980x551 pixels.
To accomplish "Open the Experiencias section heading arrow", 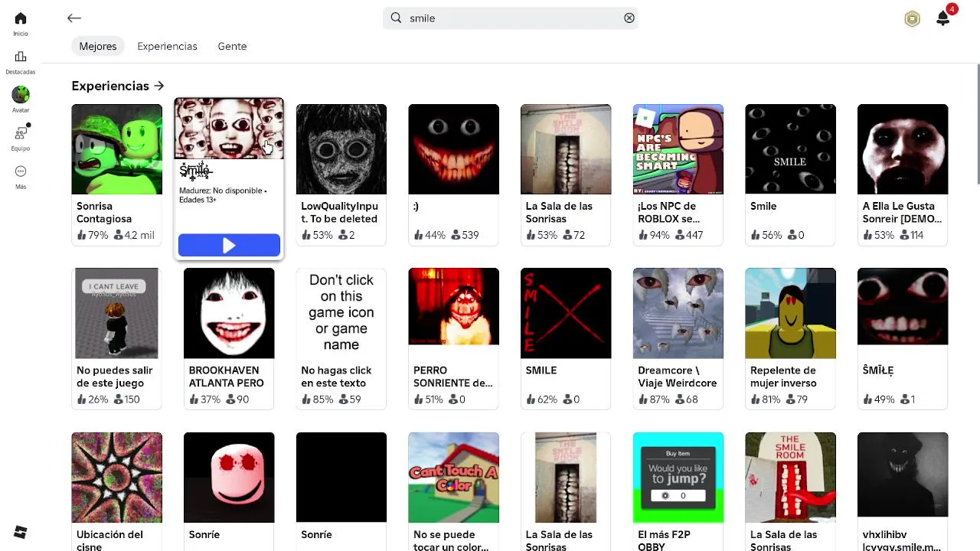I will click(158, 86).
